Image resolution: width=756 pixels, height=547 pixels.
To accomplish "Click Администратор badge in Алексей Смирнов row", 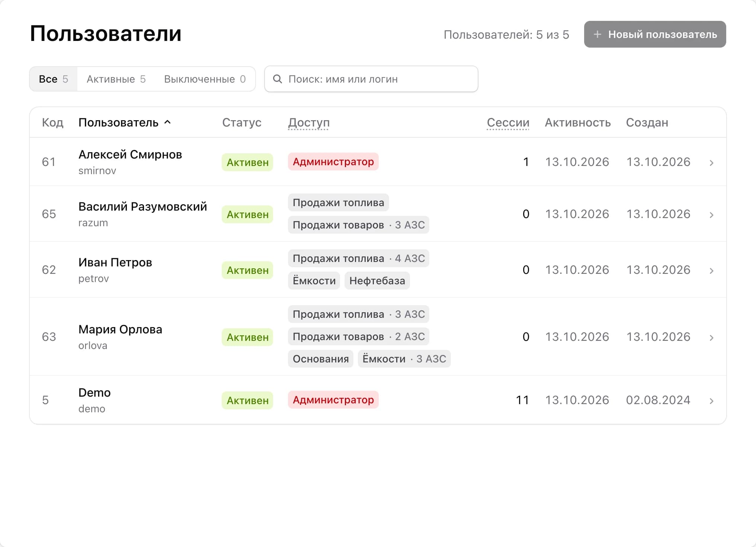I will (x=333, y=161).
